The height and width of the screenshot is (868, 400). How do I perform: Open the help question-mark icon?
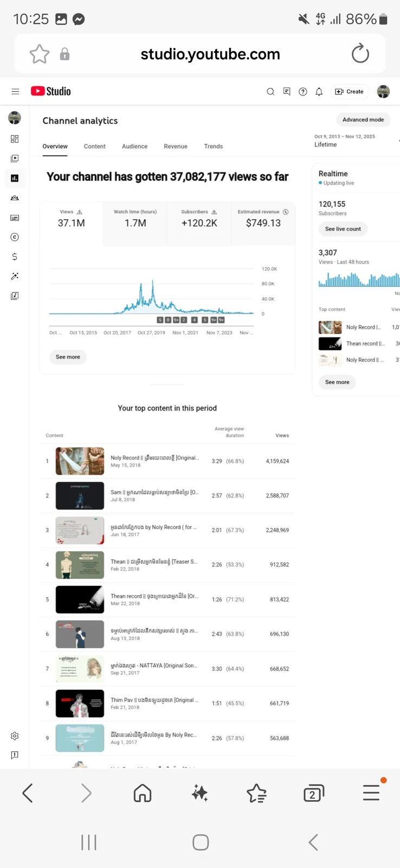point(303,92)
